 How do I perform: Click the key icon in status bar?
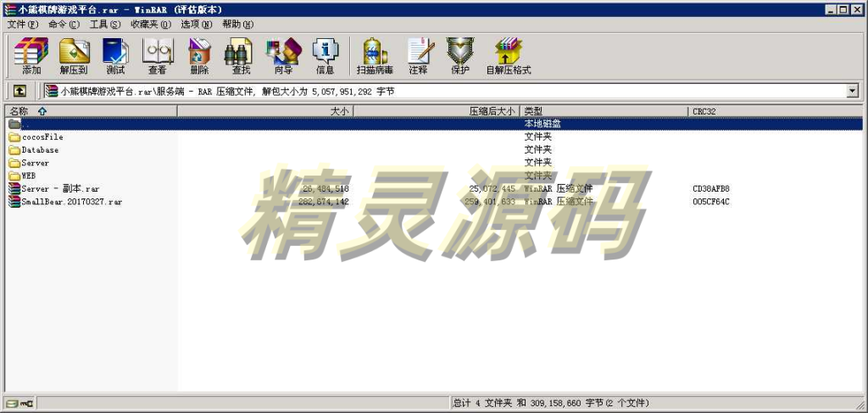pyautogui.click(x=25, y=403)
